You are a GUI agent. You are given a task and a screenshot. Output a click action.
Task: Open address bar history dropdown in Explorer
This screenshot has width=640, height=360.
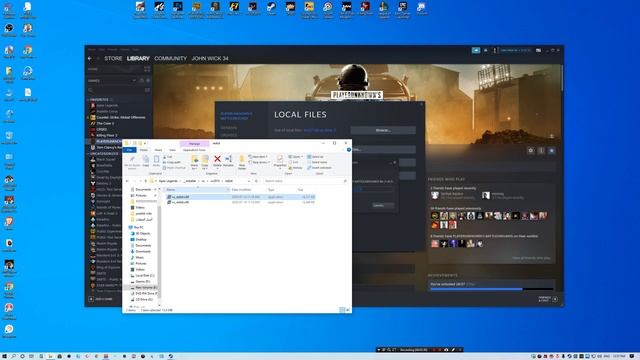click(249, 181)
